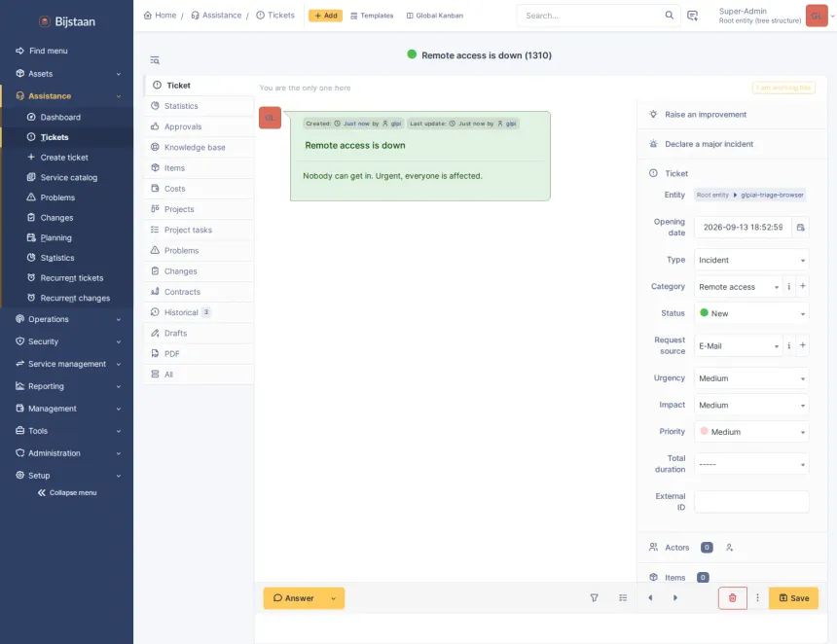This screenshot has width=837, height=644.
Task: Switch to Contracts tab
Action: [199, 292]
